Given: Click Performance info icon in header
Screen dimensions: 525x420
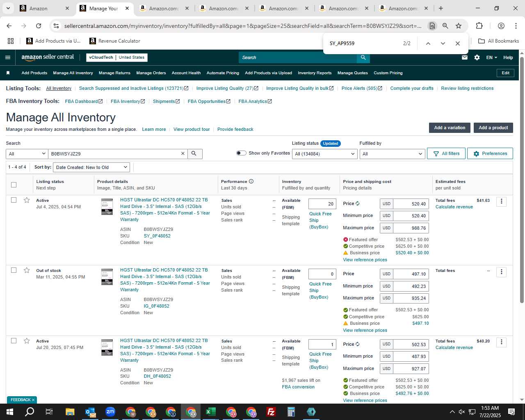Looking at the screenshot, I should pyautogui.click(x=251, y=181).
